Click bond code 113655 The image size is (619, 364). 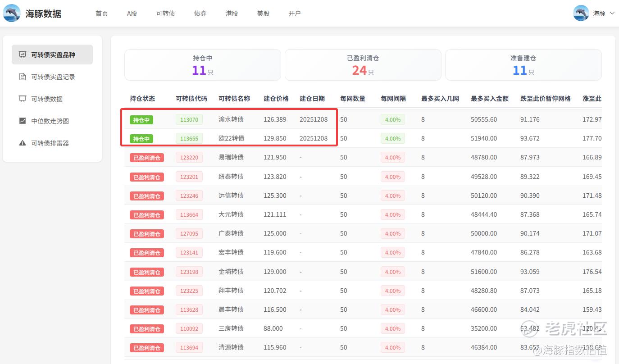[x=189, y=138]
